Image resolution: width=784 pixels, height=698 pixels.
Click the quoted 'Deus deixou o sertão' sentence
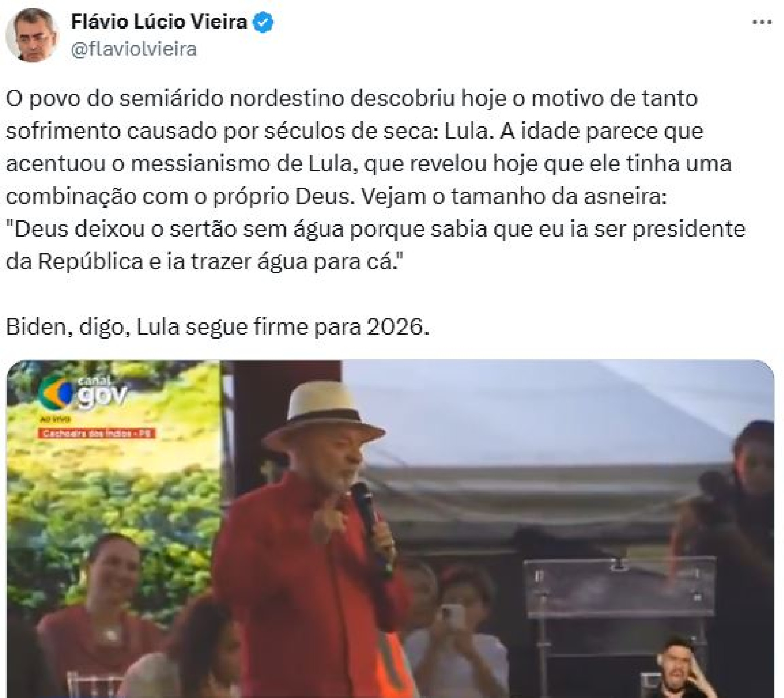(x=375, y=245)
